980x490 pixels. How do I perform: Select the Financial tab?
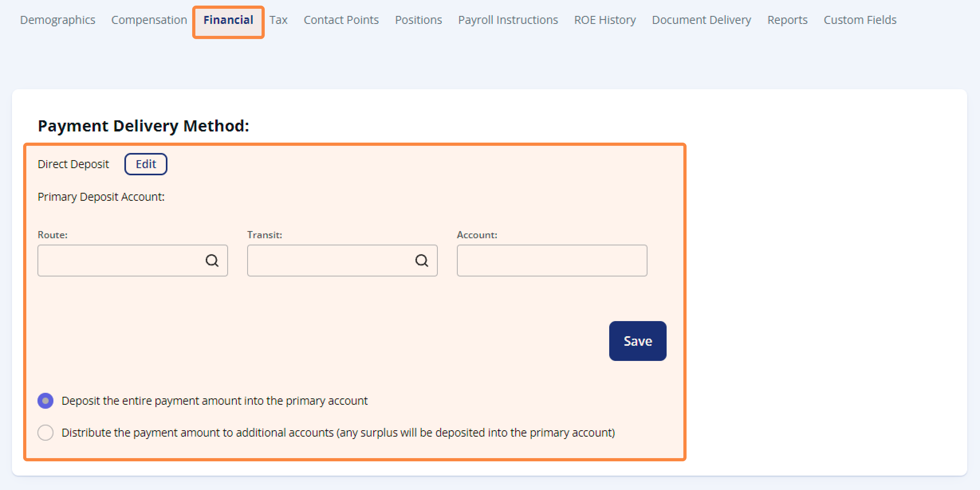click(x=228, y=20)
